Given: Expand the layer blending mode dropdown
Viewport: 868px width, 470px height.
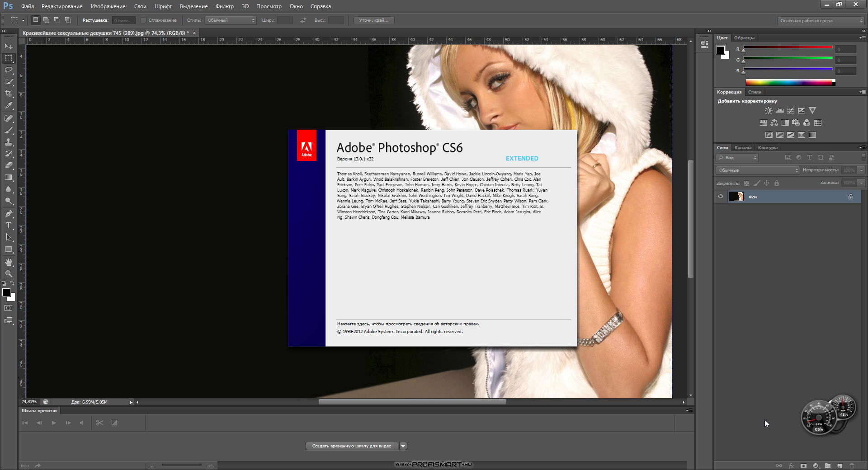Looking at the screenshot, I should coord(758,170).
